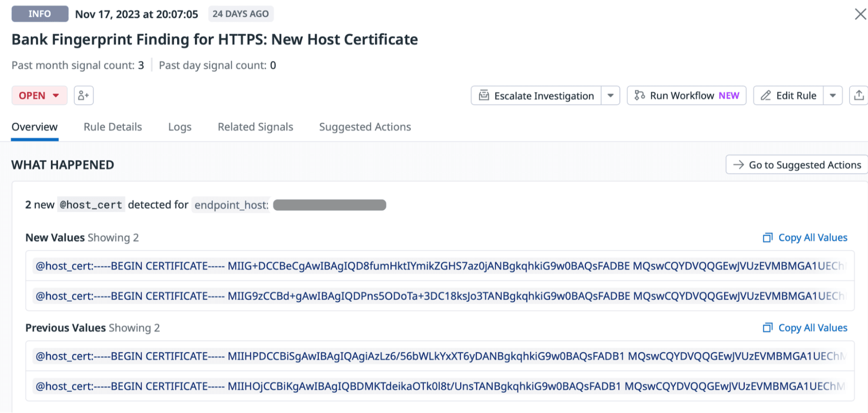Click the assign user icon next to OPEN
The height and width of the screenshot is (413, 868).
84,96
